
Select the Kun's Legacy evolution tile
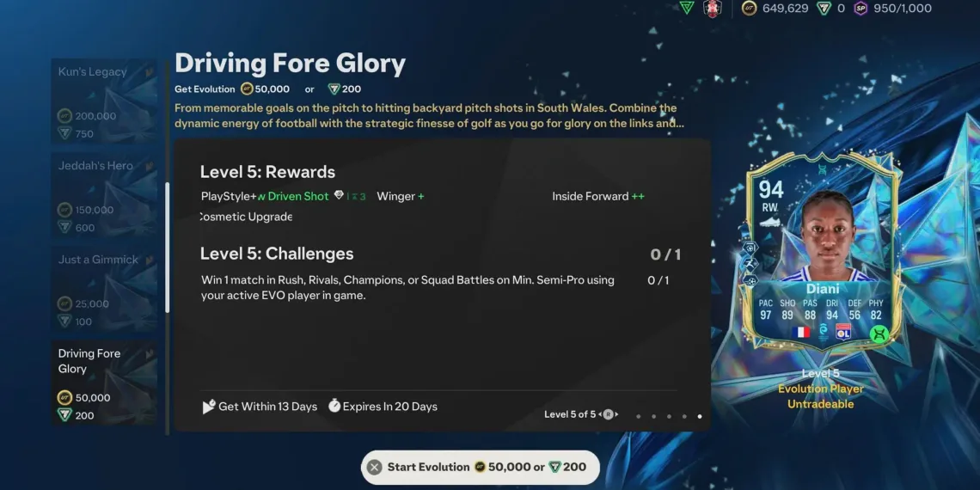tap(104, 101)
